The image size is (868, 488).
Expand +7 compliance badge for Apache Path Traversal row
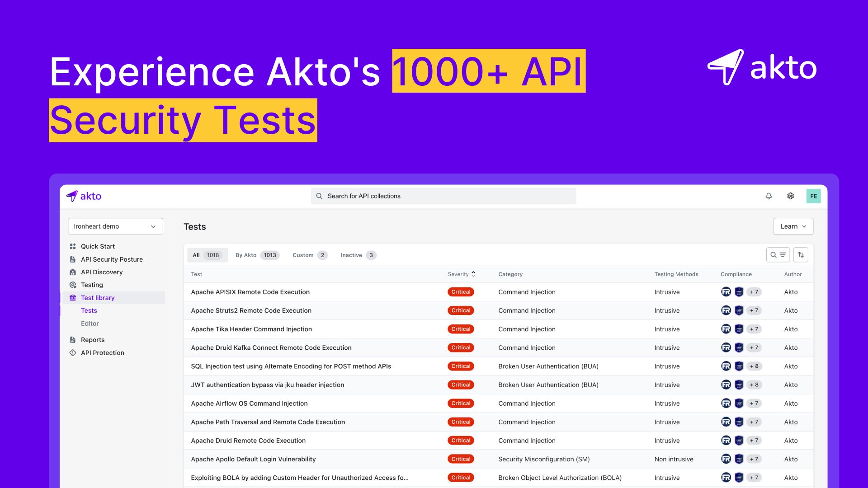point(754,422)
